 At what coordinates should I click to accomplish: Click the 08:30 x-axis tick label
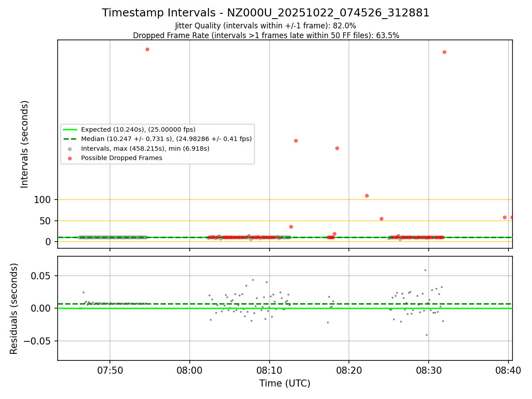point(428,370)
